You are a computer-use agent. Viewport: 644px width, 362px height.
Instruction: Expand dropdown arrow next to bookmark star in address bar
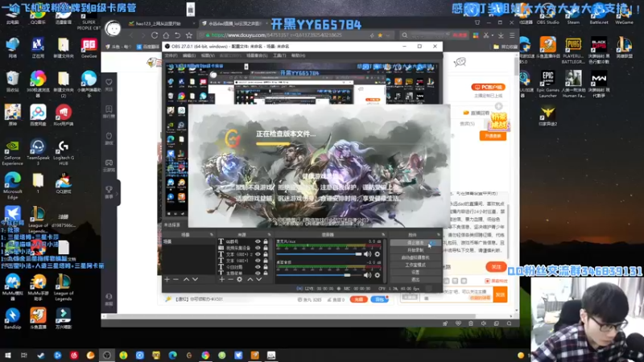[x=387, y=35]
